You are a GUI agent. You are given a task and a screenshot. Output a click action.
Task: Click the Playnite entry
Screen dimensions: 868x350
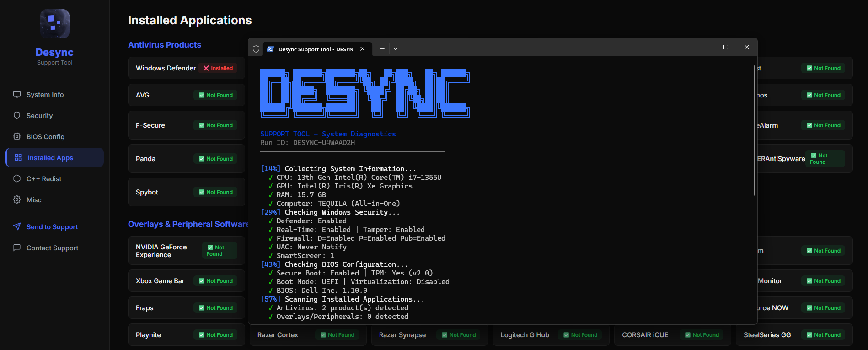pyautogui.click(x=187, y=335)
